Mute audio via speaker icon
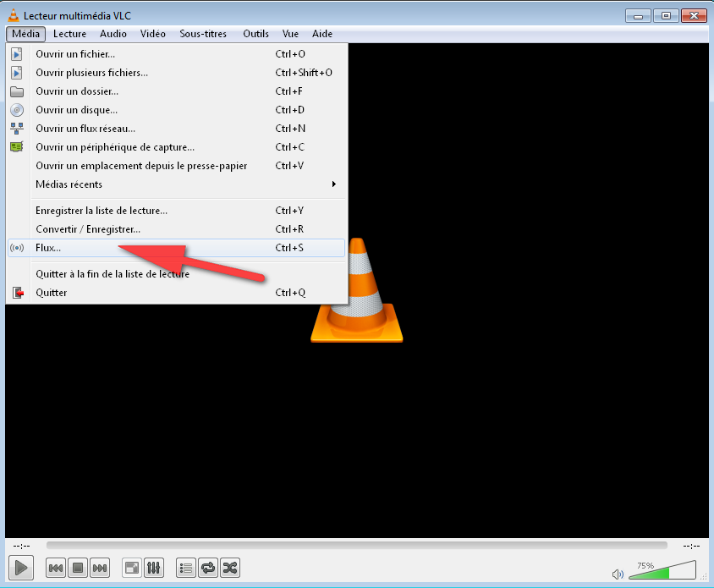Viewport: 714px width, 588px height. click(618, 574)
